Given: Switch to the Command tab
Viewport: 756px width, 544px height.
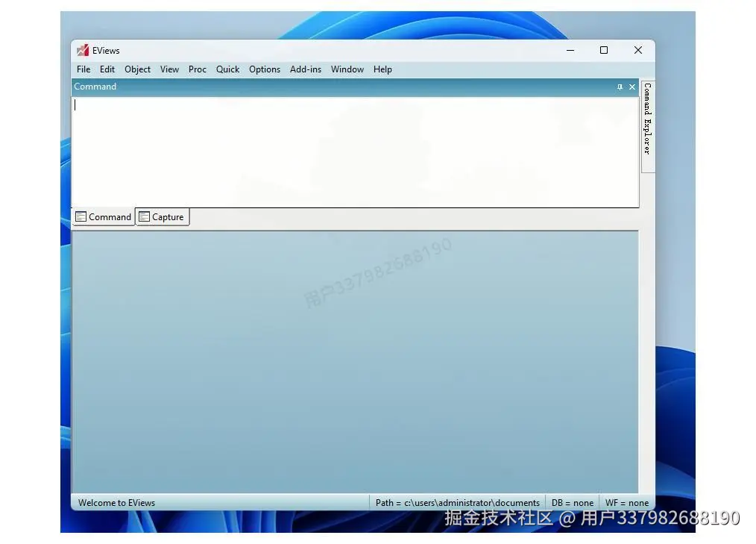Looking at the screenshot, I should [x=104, y=216].
